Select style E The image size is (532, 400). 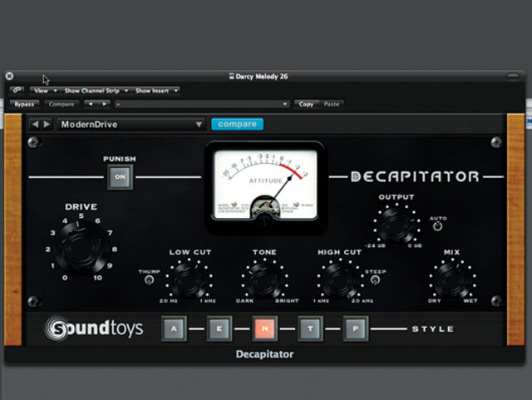(219, 328)
